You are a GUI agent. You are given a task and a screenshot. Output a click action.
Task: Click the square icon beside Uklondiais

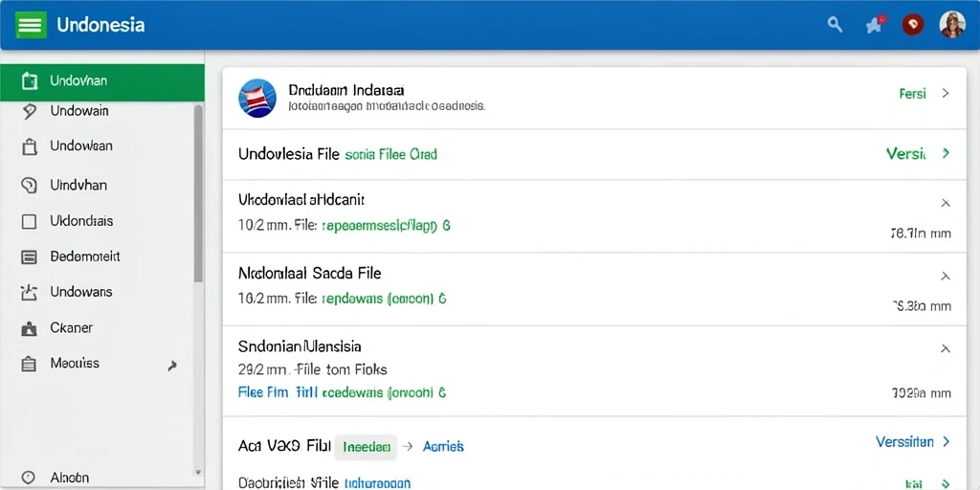(30, 221)
